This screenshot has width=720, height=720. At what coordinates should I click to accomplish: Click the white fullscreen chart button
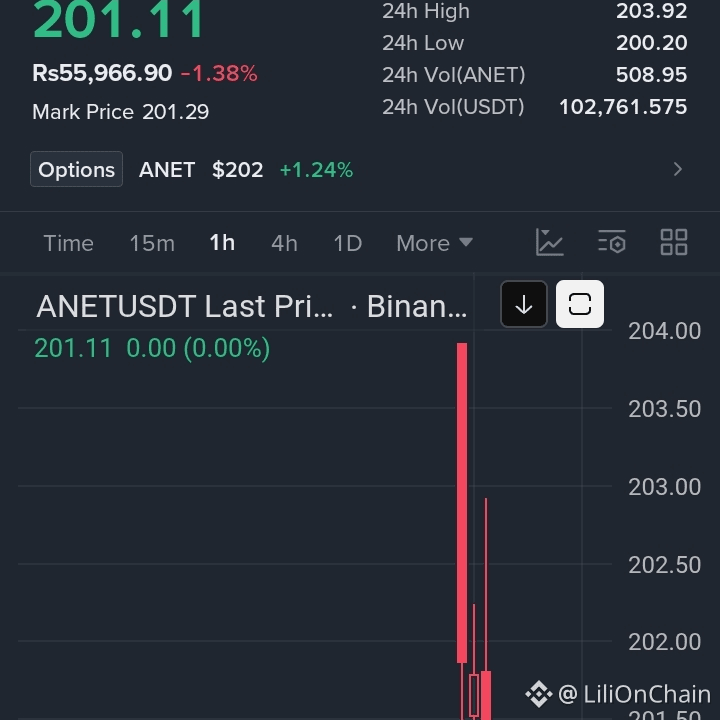[579, 304]
